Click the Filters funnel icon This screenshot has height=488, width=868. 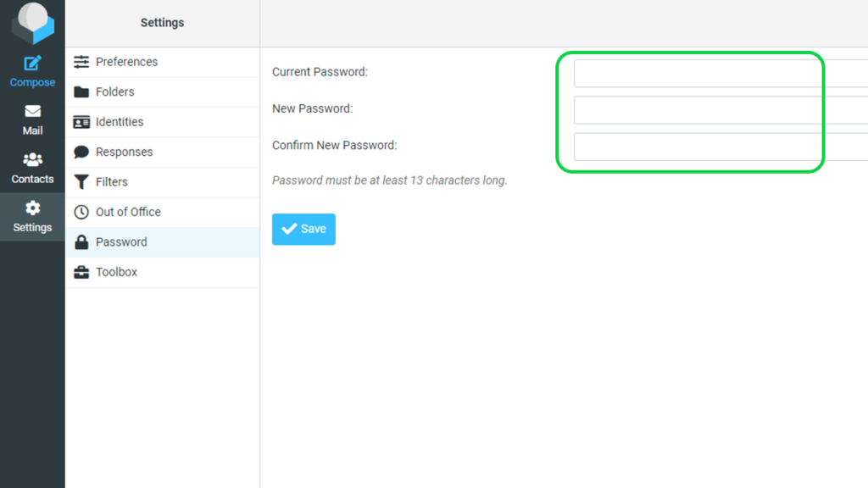[x=81, y=182]
